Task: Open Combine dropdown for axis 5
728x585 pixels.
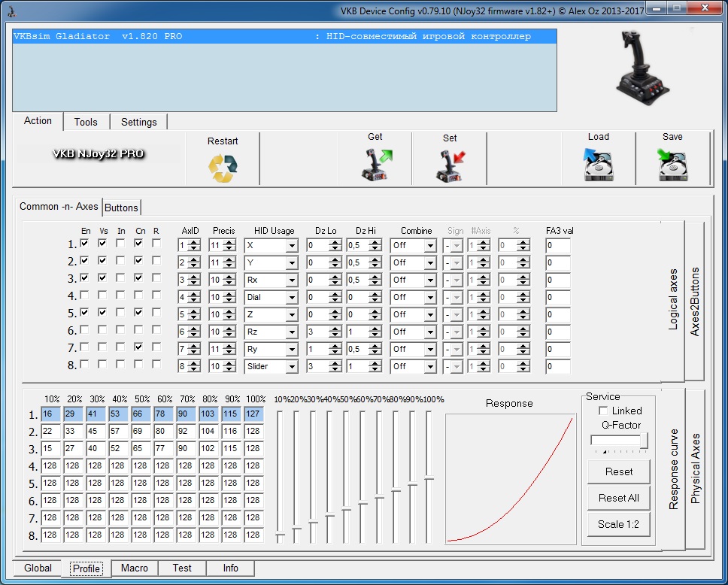Action: tap(430, 315)
